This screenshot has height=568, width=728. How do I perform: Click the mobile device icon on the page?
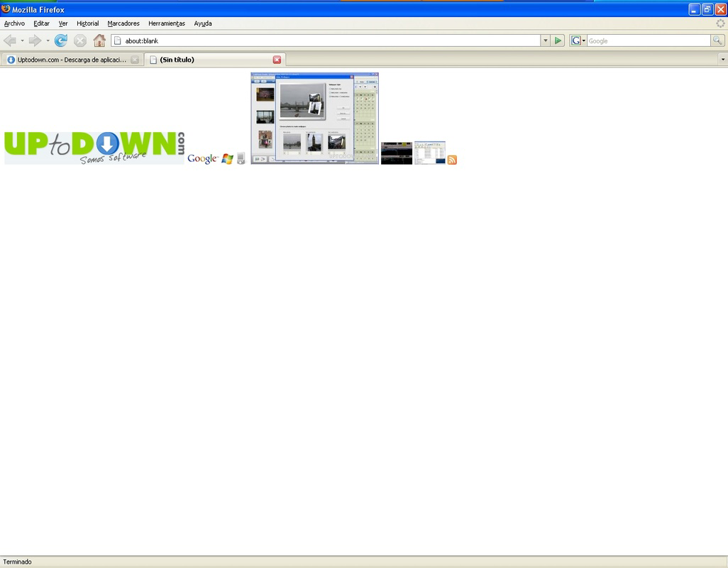pyautogui.click(x=241, y=158)
